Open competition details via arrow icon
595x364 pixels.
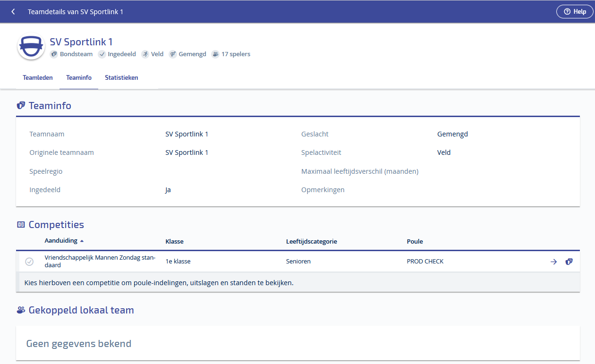pyautogui.click(x=554, y=262)
